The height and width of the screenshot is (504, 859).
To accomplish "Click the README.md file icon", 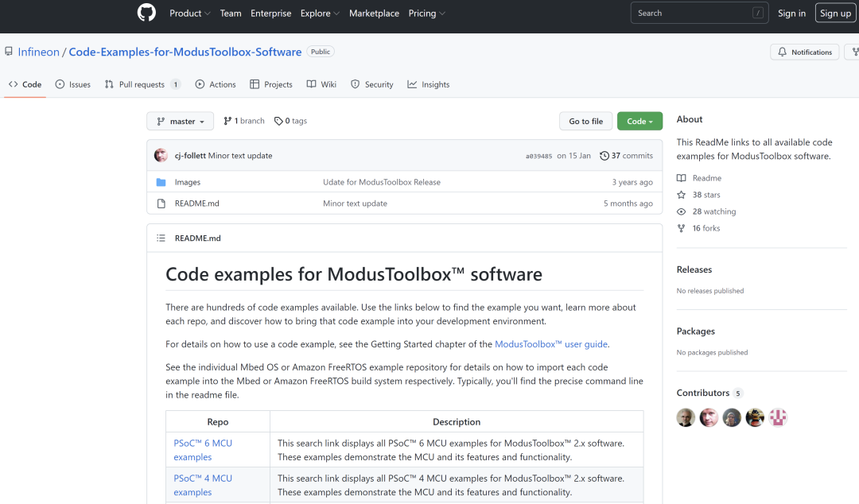I will 162,203.
